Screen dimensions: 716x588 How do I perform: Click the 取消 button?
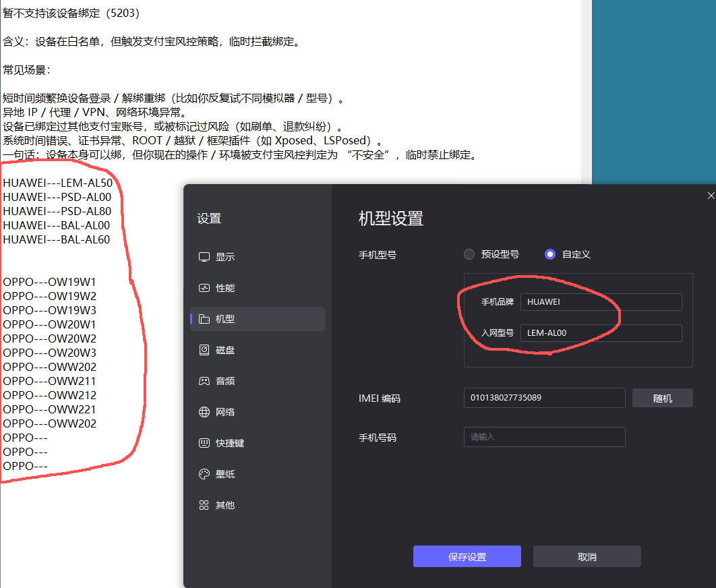587,556
